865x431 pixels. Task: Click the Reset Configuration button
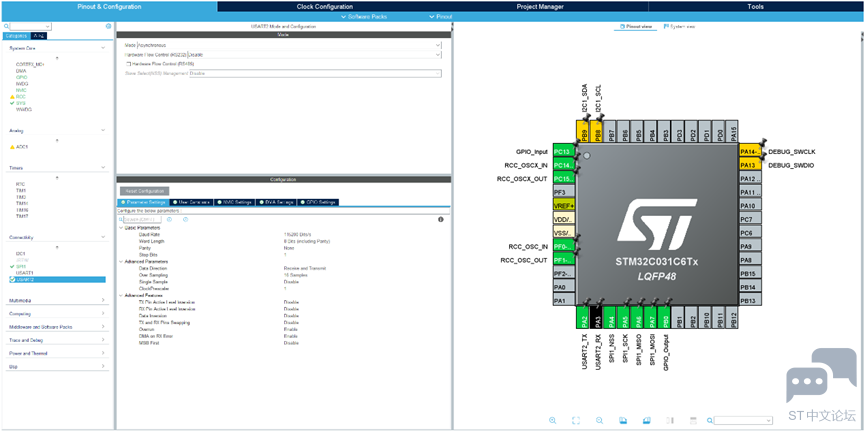coord(145,191)
